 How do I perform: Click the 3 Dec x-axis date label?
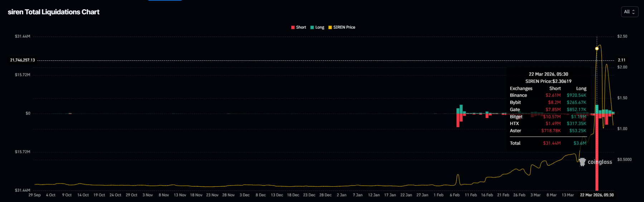tap(244, 195)
